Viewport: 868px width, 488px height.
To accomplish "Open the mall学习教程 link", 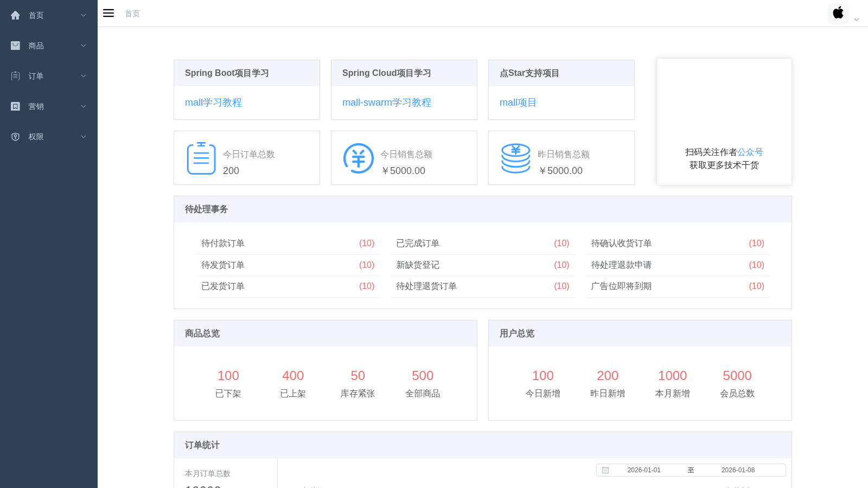I will pos(213,102).
